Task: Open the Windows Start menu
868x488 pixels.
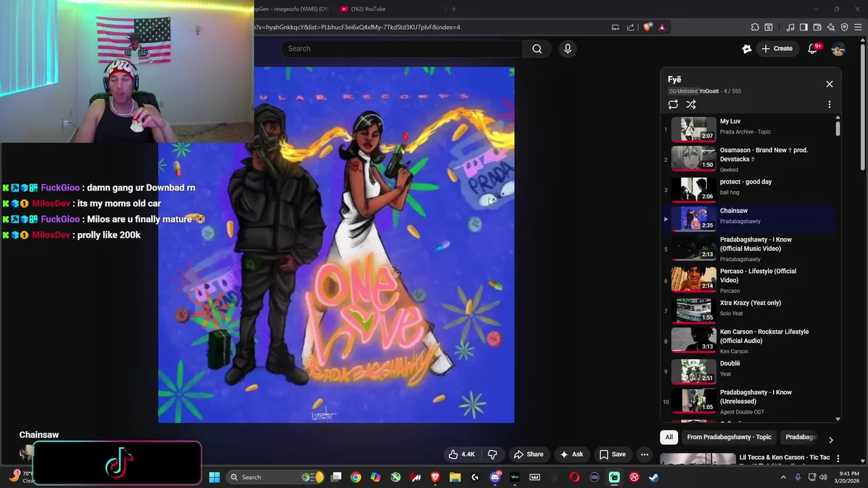Action: pos(214,477)
